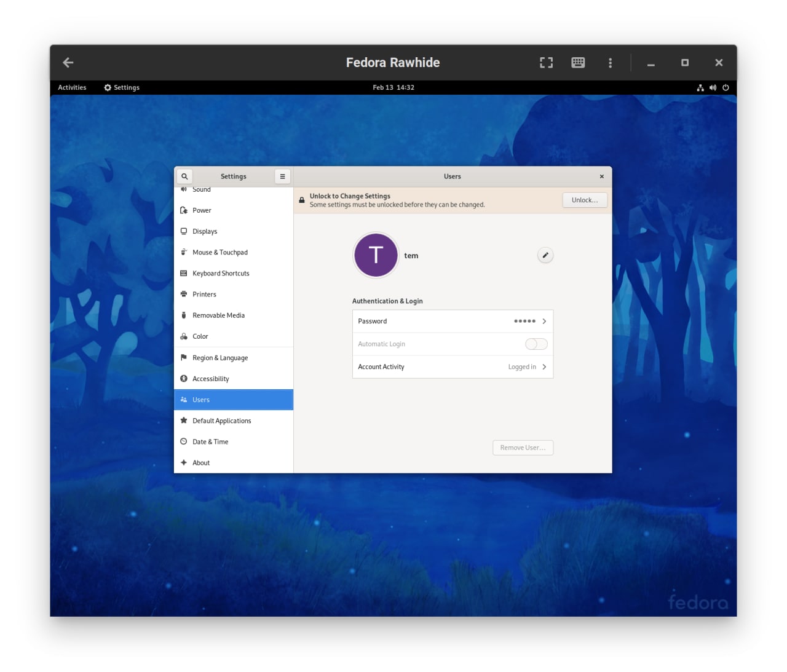The image size is (787, 672).
Task: Click the network status icon in top bar
Action: (x=700, y=87)
